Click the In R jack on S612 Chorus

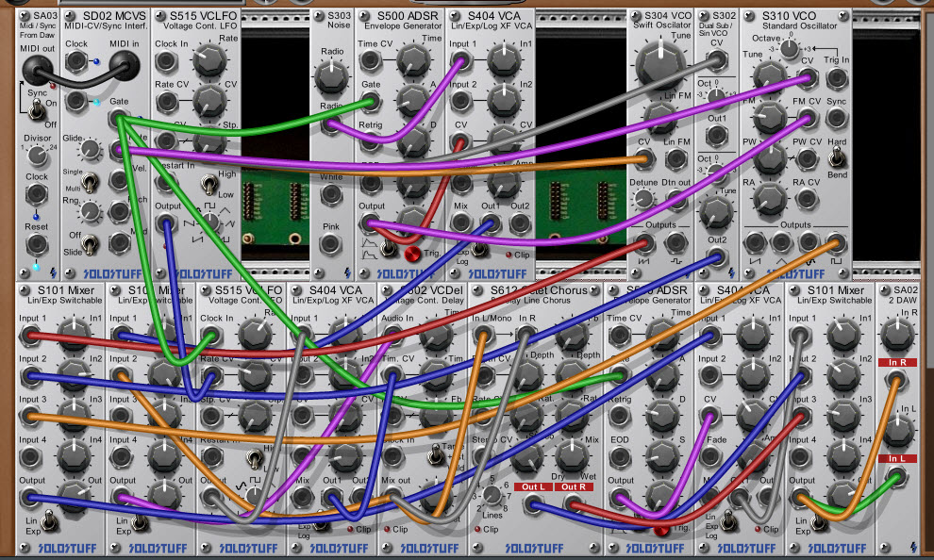tap(524, 335)
